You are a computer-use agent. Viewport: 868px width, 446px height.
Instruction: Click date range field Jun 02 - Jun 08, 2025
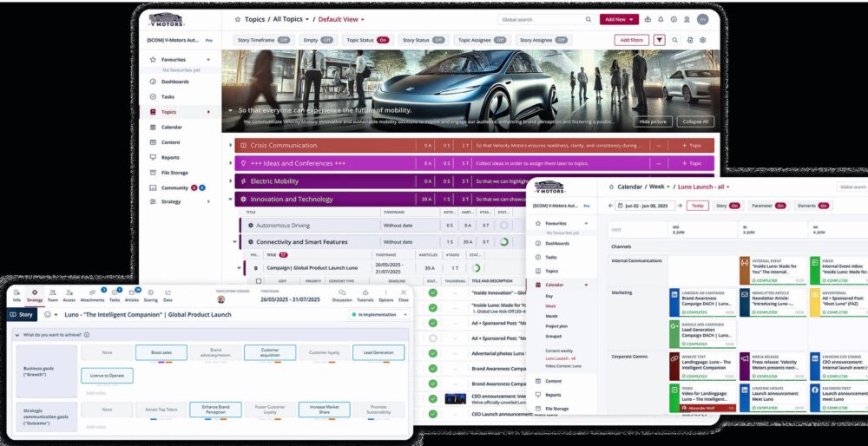tap(645, 206)
